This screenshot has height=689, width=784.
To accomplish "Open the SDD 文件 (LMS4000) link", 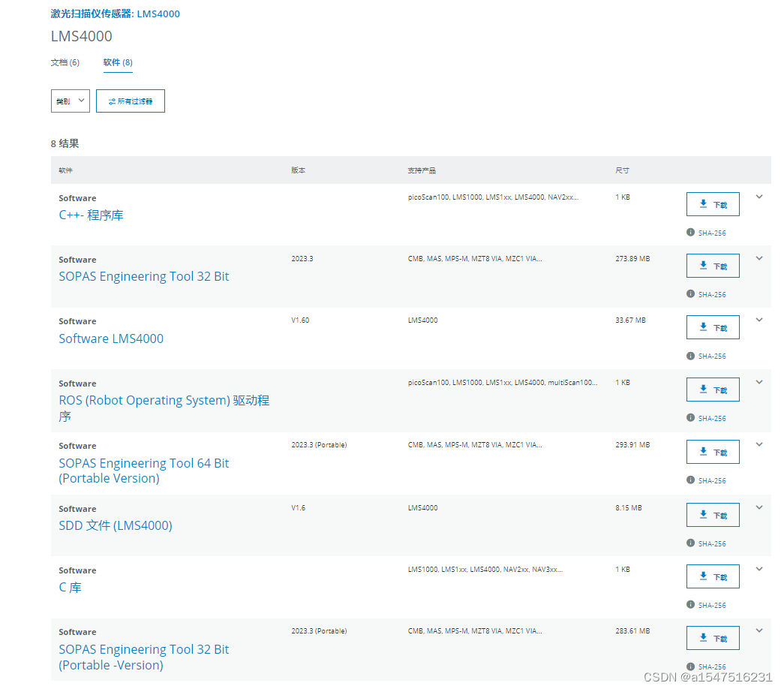I will [x=116, y=526].
